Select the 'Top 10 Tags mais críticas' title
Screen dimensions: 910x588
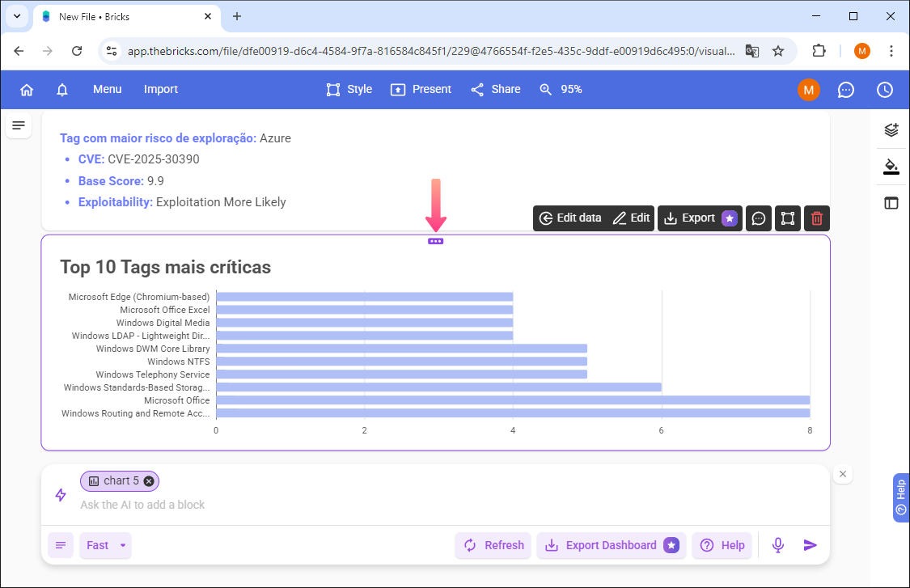click(165, 267)
